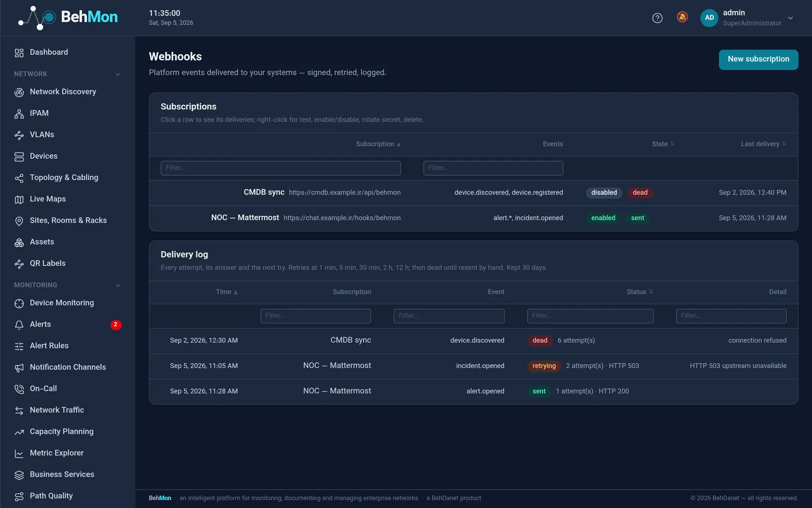The image size is (812, 508).
Task: Click the delivery log "dead" status badge
Action: (x=540, y=341)
